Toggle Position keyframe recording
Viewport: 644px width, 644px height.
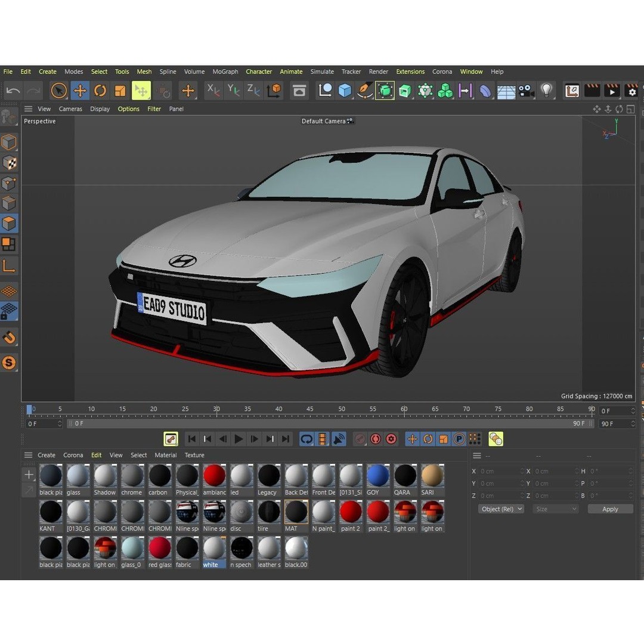[412, 439]
